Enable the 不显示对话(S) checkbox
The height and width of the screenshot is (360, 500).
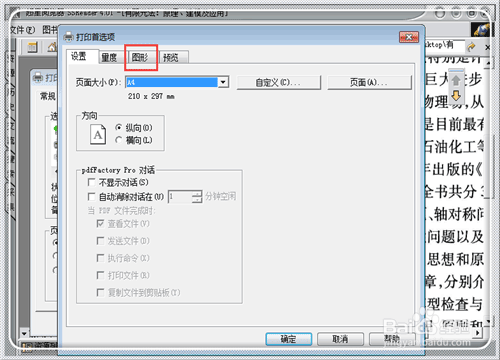(118, 182)
